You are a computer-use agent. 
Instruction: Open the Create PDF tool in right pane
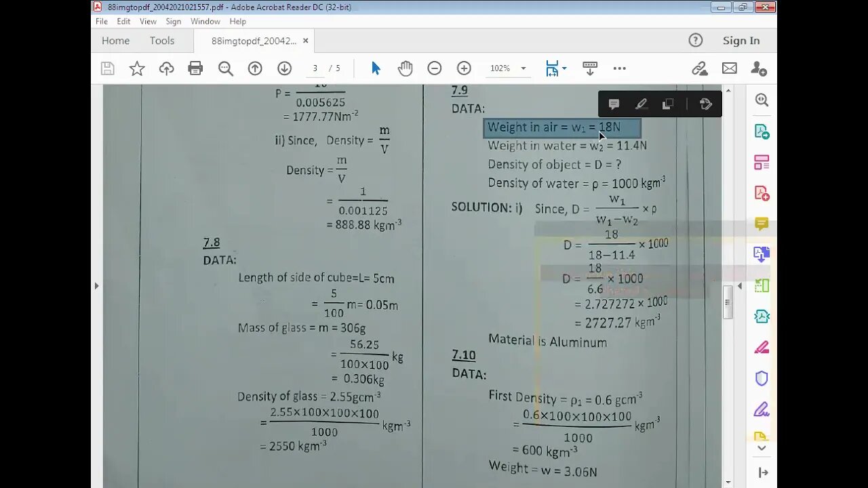(x=762, y=193)
